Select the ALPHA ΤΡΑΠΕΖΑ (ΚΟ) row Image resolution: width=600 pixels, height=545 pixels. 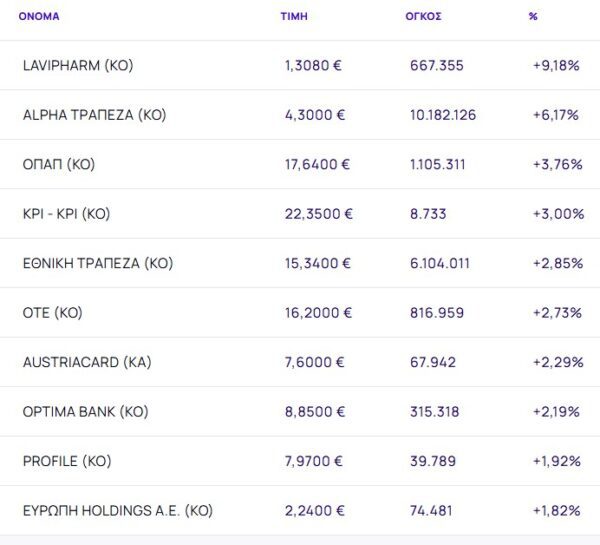pyautogui.click(x=94, y=115)
